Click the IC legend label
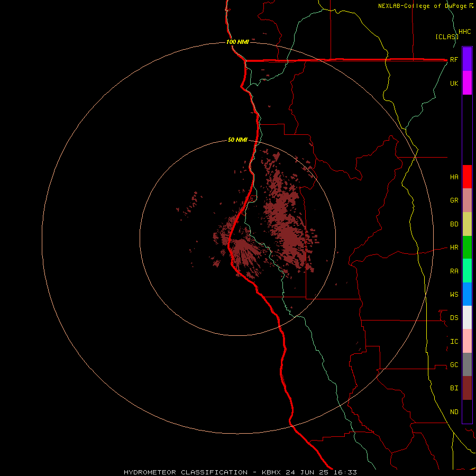 (454, 342)
